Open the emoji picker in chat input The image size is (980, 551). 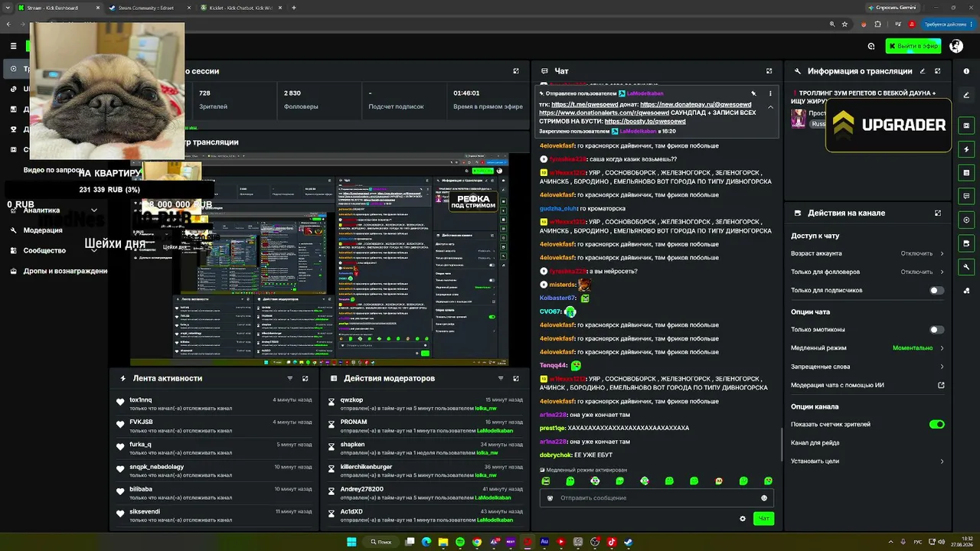pos(764,498)
